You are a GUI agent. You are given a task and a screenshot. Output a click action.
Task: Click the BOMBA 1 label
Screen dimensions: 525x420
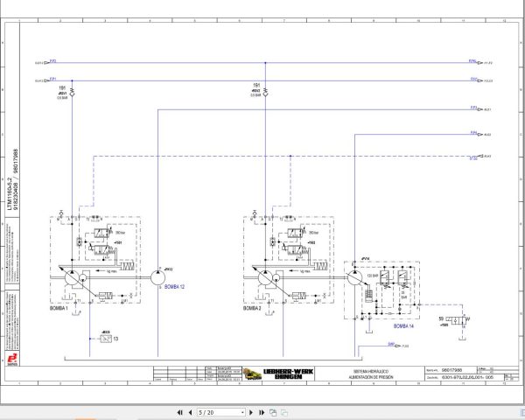pos(59,308)
